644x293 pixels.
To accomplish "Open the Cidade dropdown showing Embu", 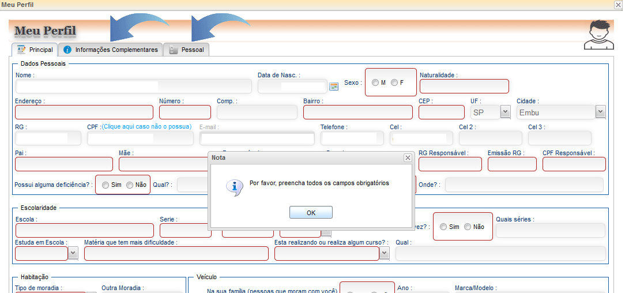I will (x=600, y=112).
